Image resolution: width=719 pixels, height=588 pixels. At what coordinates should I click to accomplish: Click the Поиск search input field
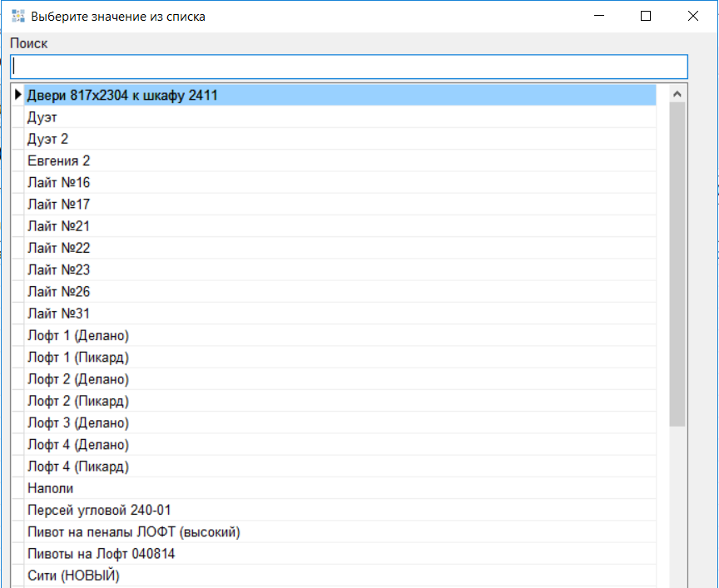(x=349, y=67)
